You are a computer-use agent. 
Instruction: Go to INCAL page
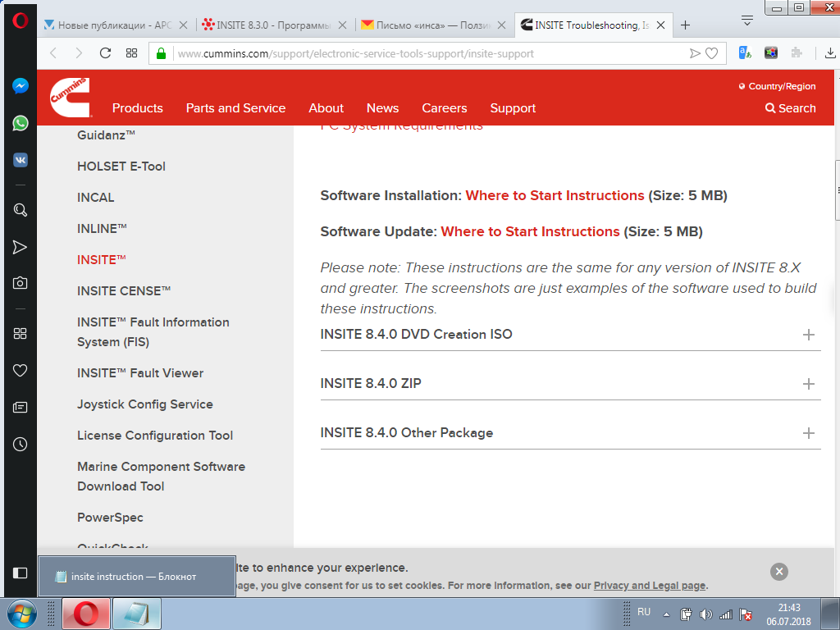95,197
